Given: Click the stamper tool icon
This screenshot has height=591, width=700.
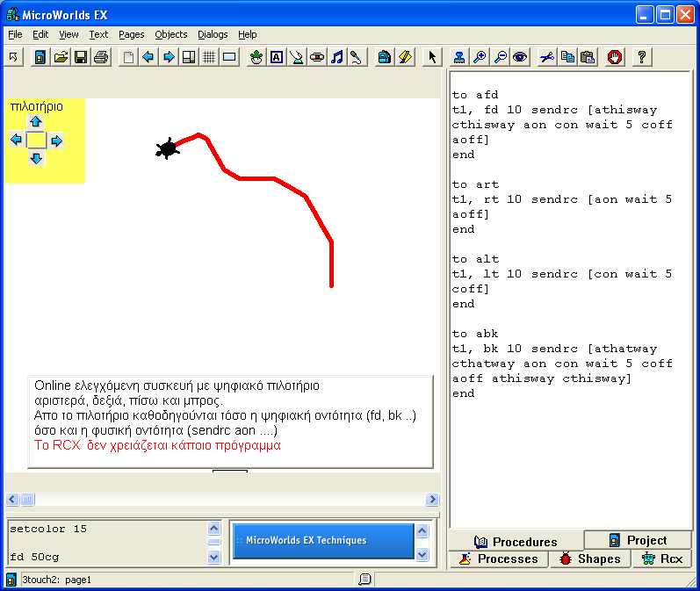Looking at the screenshot, I should (459, 57).
